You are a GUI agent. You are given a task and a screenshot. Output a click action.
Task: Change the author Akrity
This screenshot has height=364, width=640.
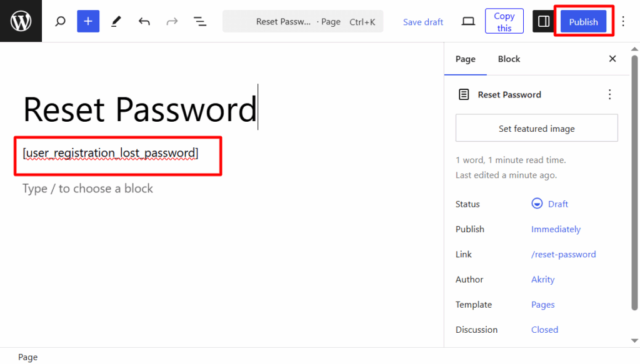pos(543,280)
